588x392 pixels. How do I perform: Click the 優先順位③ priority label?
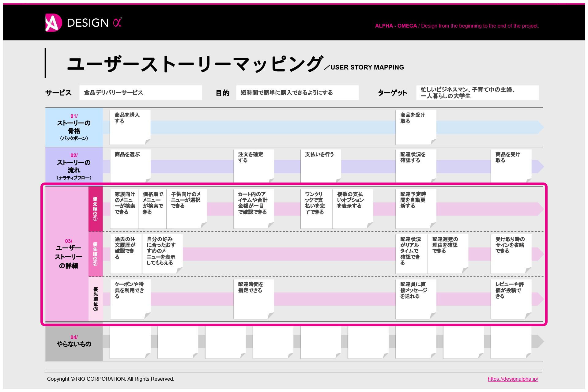[x=95, y=299]
